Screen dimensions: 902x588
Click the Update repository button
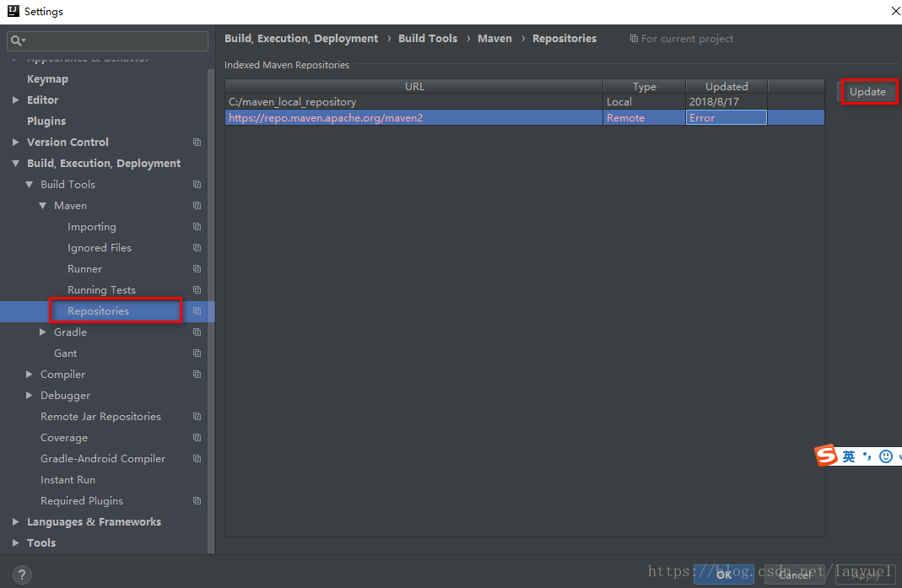[x=867, y=91]
